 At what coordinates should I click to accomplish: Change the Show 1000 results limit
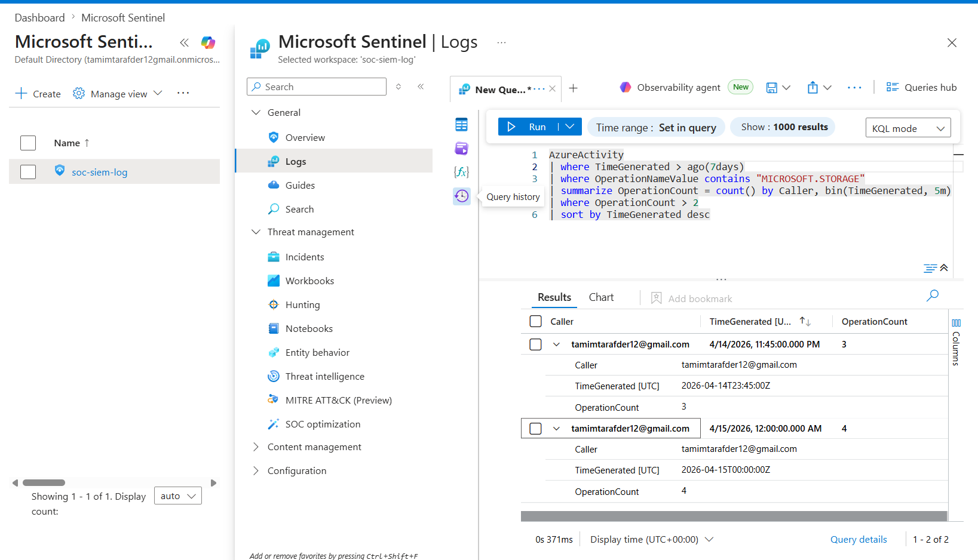click(784, 127)
